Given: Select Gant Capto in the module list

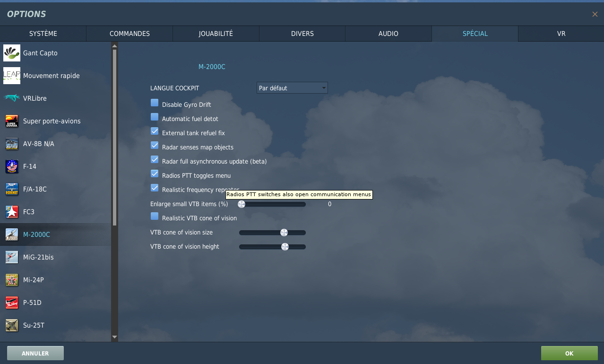Looking at the screenshot, I should coord(56,53).
